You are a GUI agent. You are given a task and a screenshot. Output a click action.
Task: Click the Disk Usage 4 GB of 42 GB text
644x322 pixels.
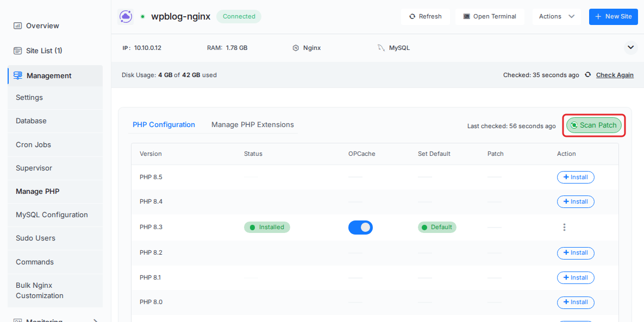pyautogui.click(x=169, y=75)
